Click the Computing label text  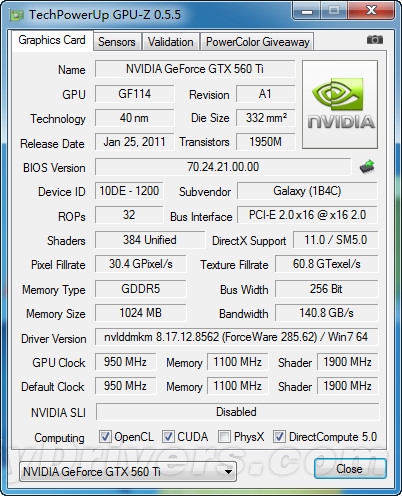pyautogui.click(x=60, y=438)
